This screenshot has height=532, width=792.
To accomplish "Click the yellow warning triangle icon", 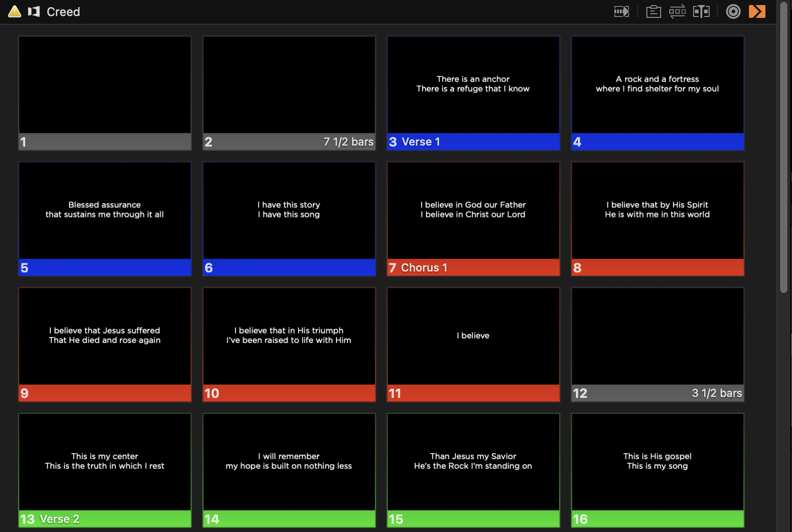I will pos(15,11).
